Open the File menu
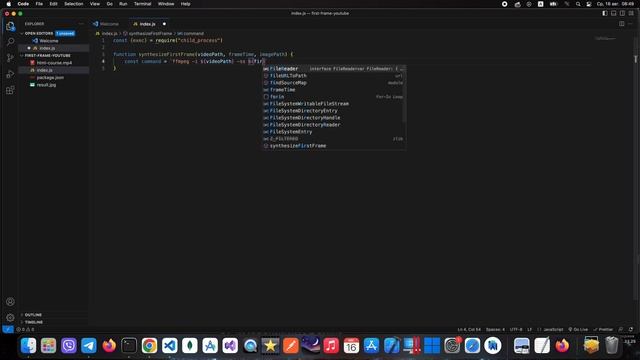 pos(39,4)
